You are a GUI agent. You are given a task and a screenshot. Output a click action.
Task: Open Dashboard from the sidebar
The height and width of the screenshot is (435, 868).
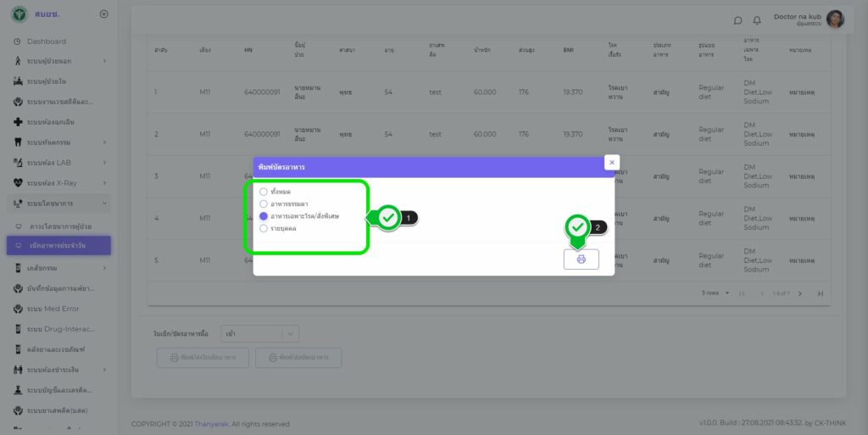(x=46, y=42)
